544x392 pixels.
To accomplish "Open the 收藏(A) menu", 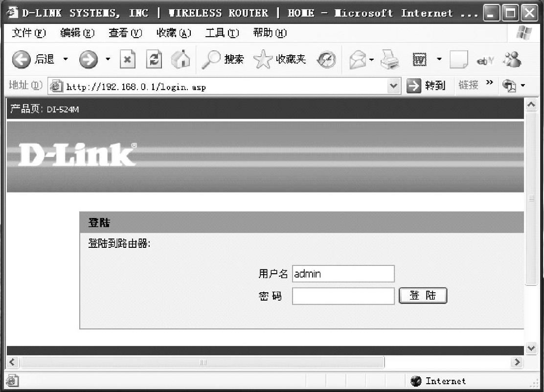I will 174,33.
